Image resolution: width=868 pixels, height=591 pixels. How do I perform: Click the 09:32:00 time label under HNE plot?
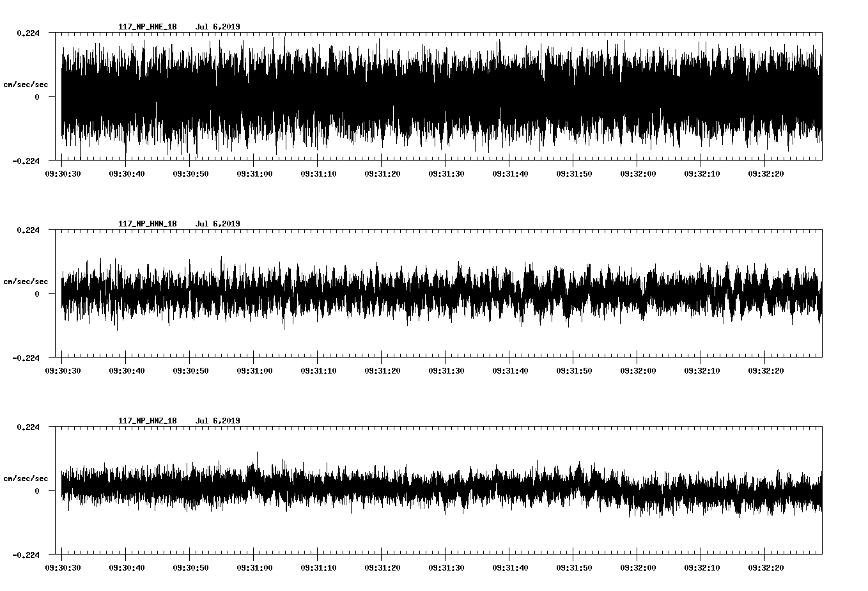click(638, 173)
